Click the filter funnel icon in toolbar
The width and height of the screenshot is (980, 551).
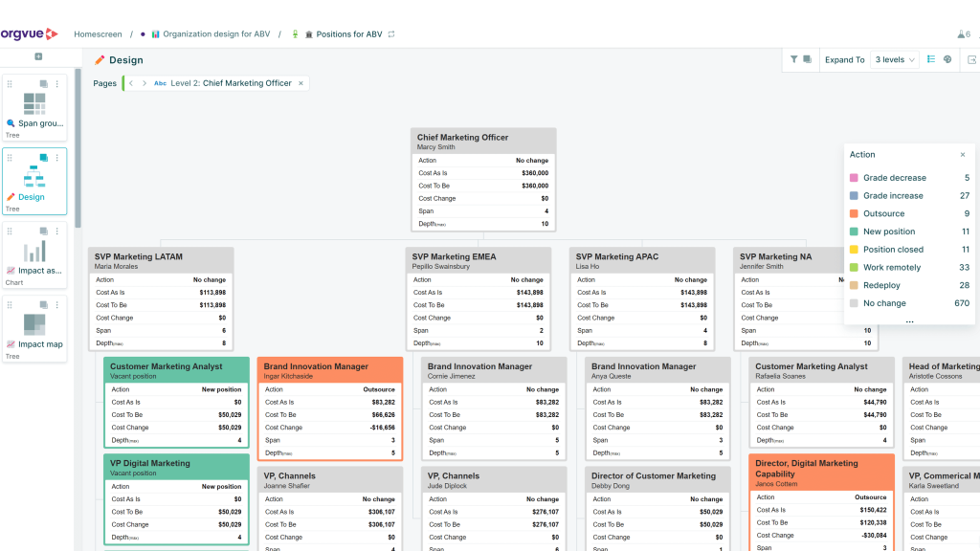pyautogui.click(x=793, y=59)
